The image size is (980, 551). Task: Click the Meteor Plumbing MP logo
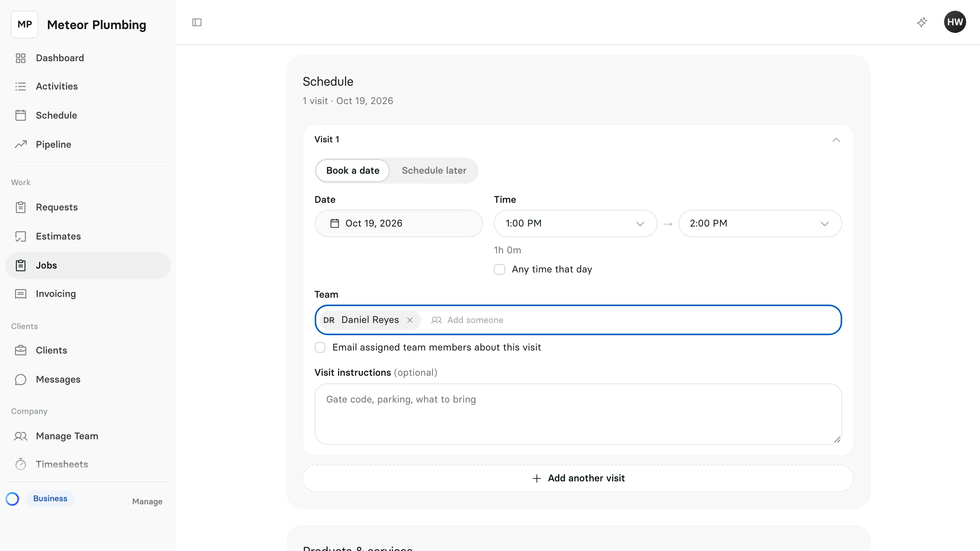coord(24,24)
